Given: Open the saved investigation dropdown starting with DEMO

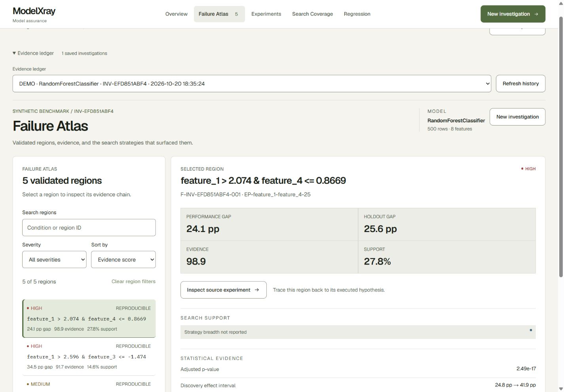Looking at the screenshot, I should [x=252, y=84].
